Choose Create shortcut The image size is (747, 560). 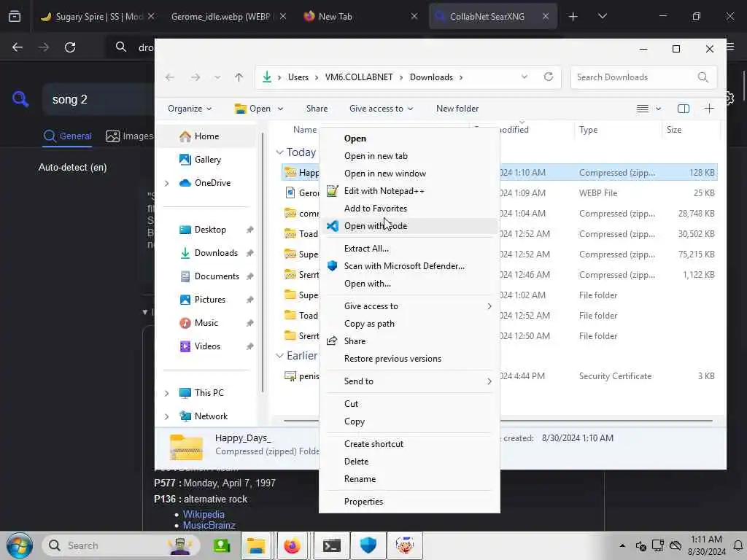[373, 444]
